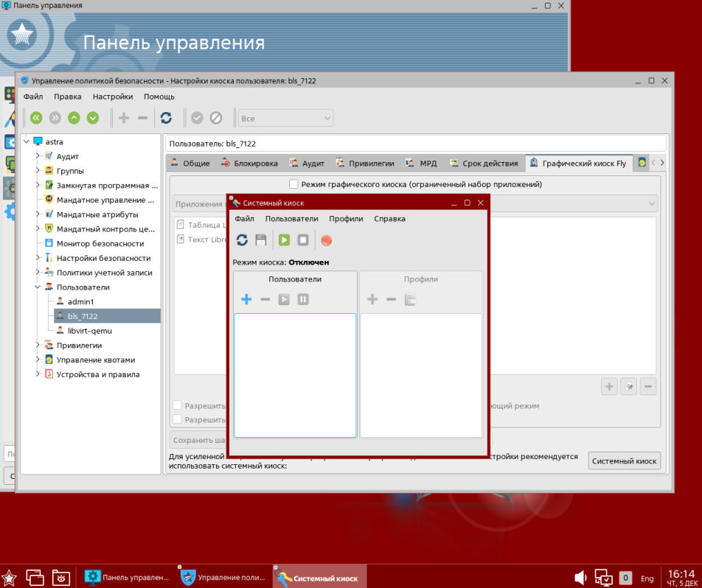Select Монитор безопасности tree item
This screenshot has height=588, width=702.
coord(100,243)
